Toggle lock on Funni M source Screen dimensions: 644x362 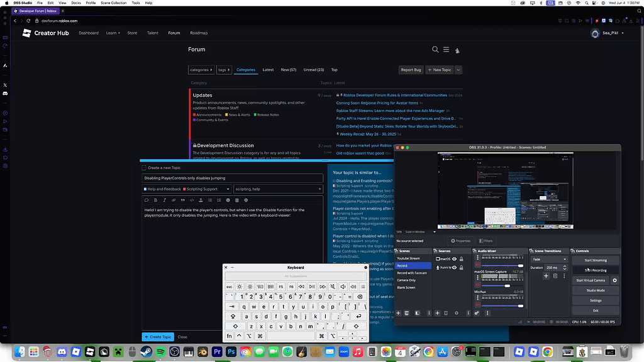[x=461, y=268]
